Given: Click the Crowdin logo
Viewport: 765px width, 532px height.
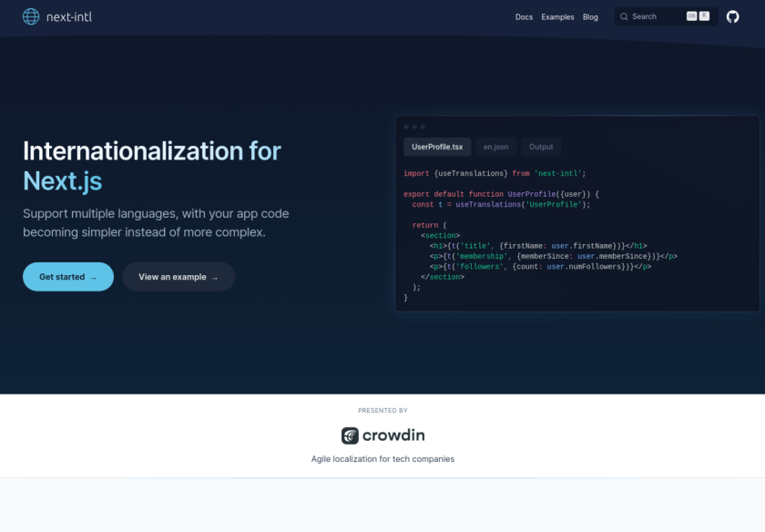Looking at the screenshot, I should (382, 435).
